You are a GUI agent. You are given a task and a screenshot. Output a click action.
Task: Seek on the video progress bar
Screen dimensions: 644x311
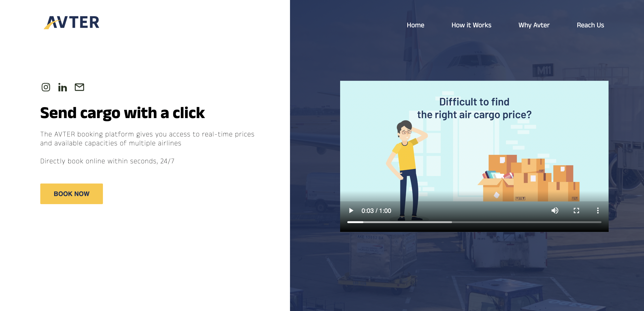pyautogui.click(x=474, y=222)
